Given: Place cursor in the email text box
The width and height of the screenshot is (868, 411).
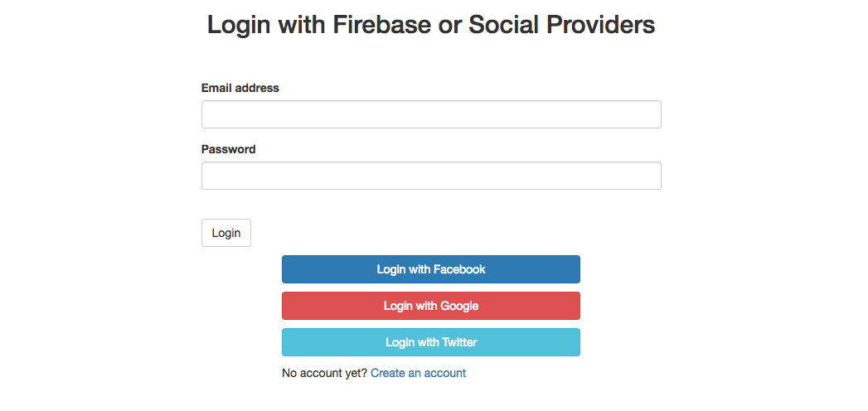Looking at the screenshot, I should point(431,114).
